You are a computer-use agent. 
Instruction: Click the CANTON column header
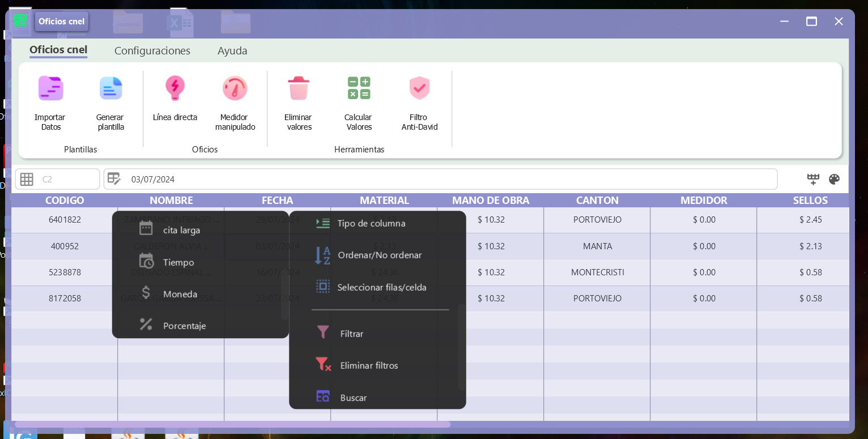[597, 200]
